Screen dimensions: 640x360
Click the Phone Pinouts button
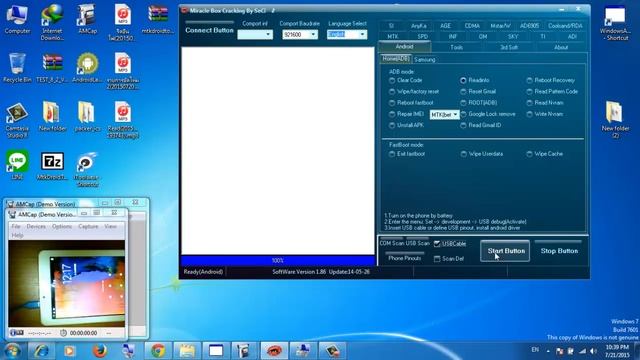(404, 258)
